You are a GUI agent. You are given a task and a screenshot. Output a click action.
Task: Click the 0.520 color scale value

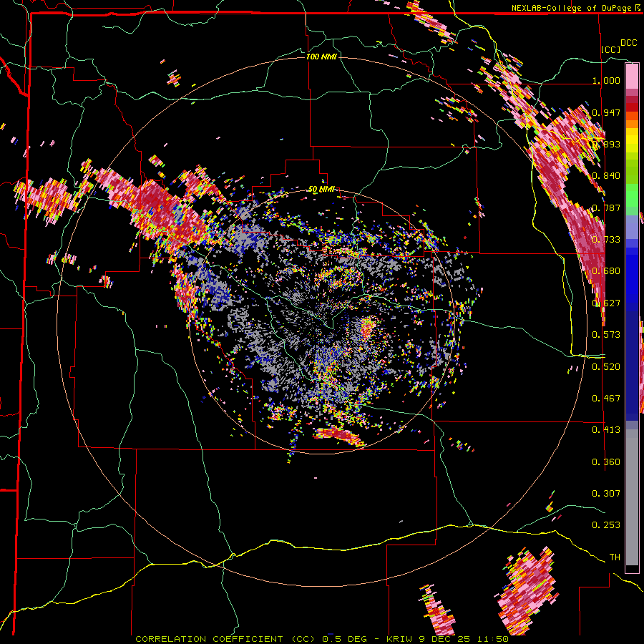[606, 367]
